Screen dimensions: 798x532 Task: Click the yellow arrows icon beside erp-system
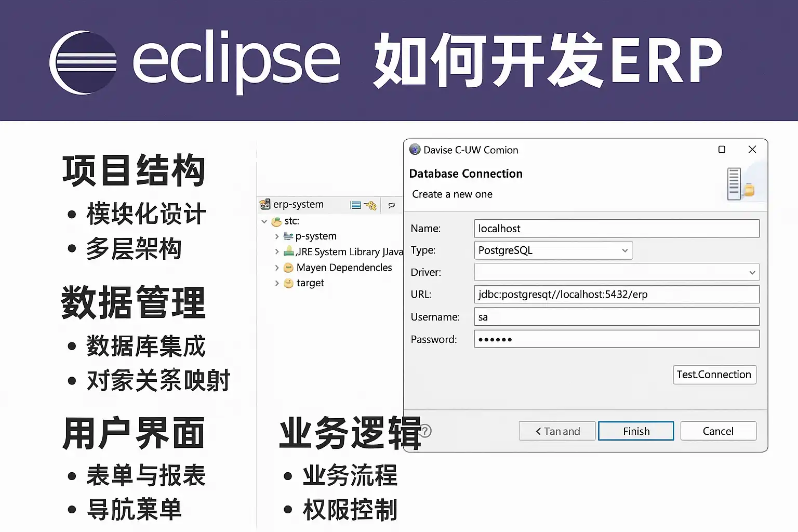coord(370,205)
